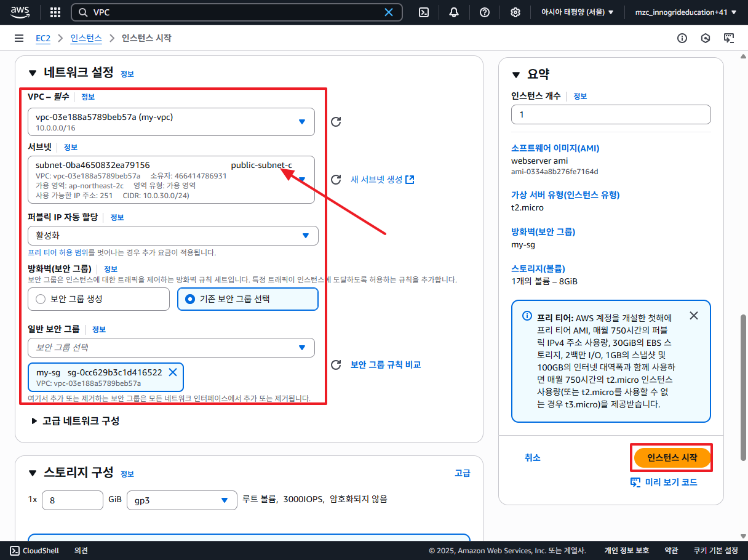
Task: Refresh the subnet list
Action: [x=336, y=180]
